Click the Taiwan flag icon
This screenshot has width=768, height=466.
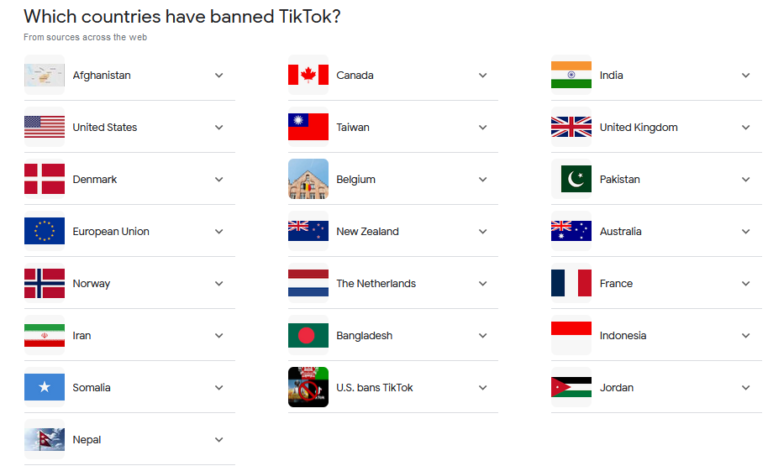click(x=308, y=127)
